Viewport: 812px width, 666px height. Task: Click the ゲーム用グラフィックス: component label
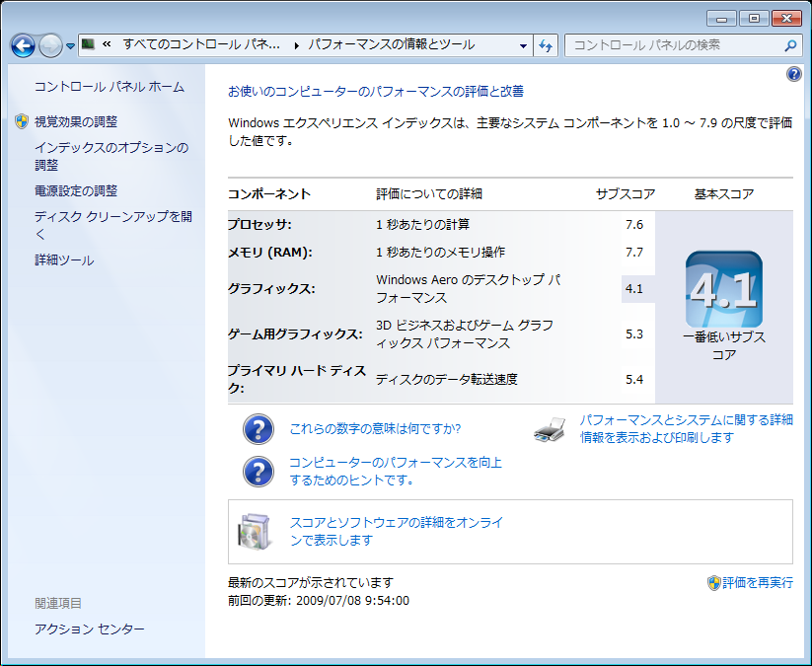[295, 334]
